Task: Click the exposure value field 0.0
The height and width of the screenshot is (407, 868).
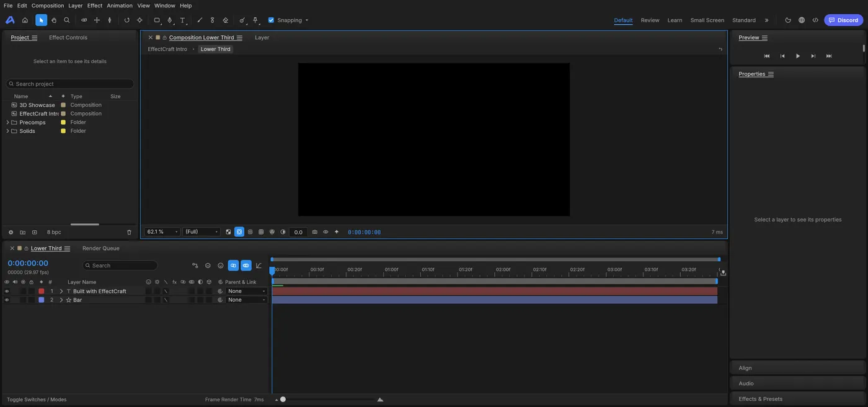Action: [x=298, y=232]
